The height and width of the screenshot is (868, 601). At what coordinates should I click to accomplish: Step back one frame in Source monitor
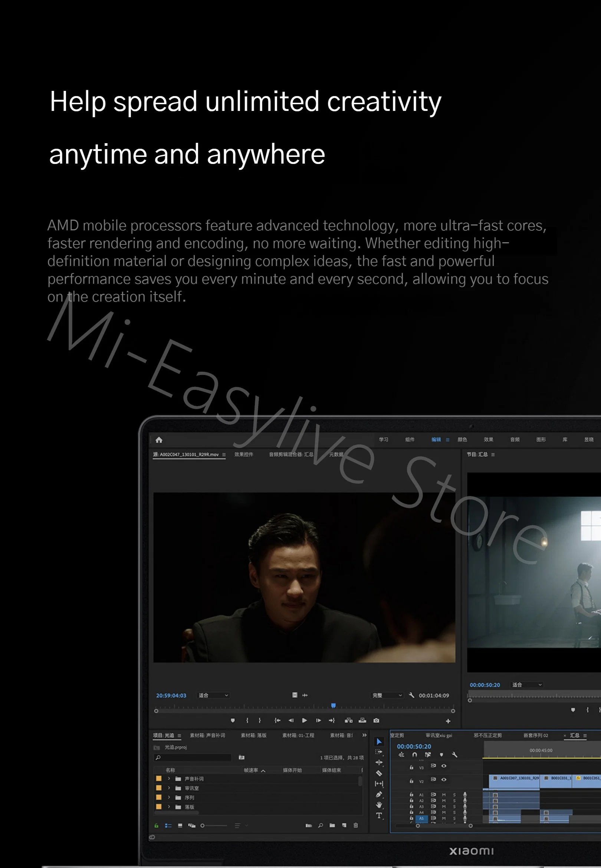291,720
